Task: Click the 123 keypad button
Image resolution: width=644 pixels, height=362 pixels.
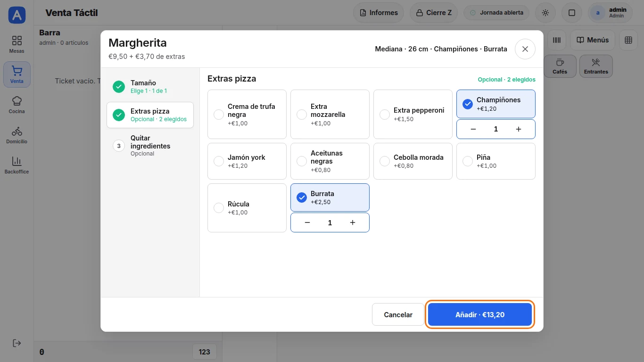Action: [x=205, y=352]
